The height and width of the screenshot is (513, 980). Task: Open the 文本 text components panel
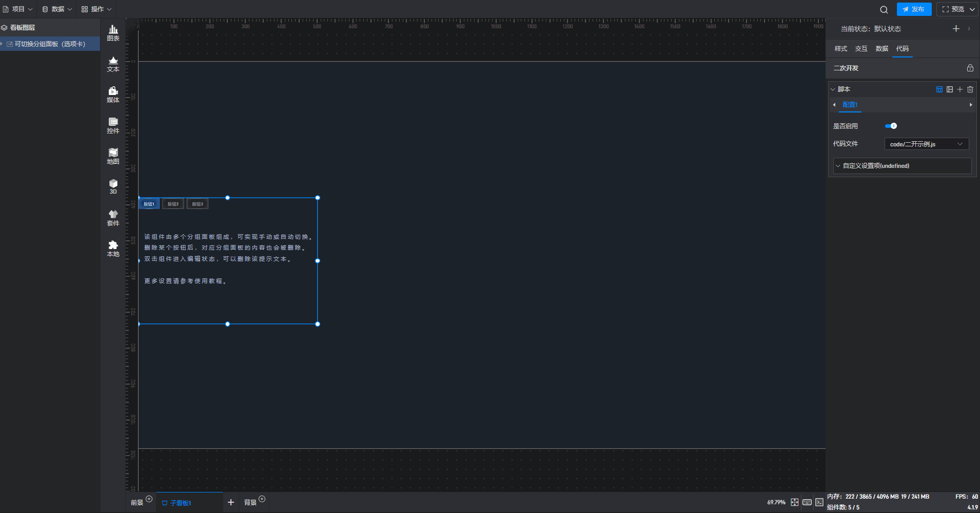pos(113,64)
